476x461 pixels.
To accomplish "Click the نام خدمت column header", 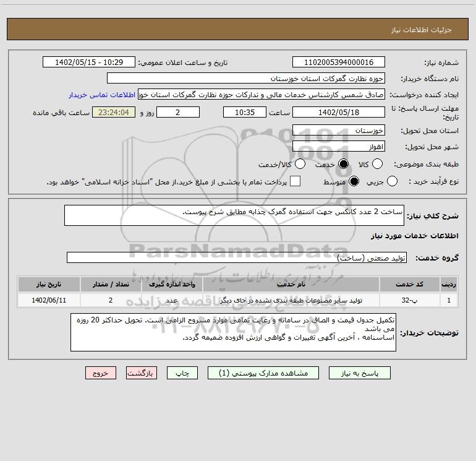I will coord(291,285).
